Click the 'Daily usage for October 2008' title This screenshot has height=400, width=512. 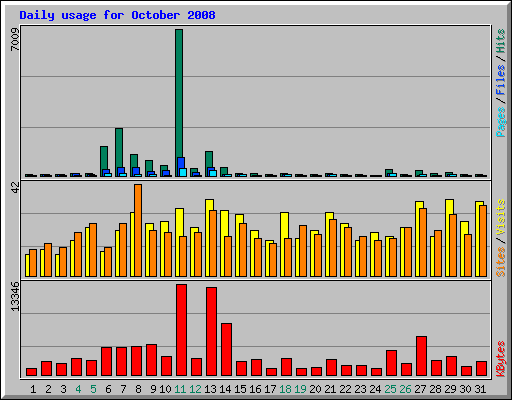(x=117, y=15)
